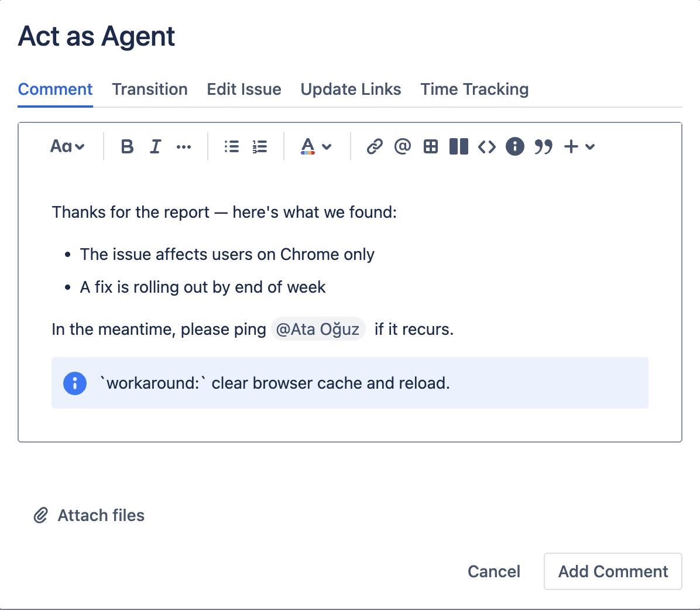The height and width of the screenshot is (610, 700).
Task: Click the Act as Agent heading
Action: point(97,36)
